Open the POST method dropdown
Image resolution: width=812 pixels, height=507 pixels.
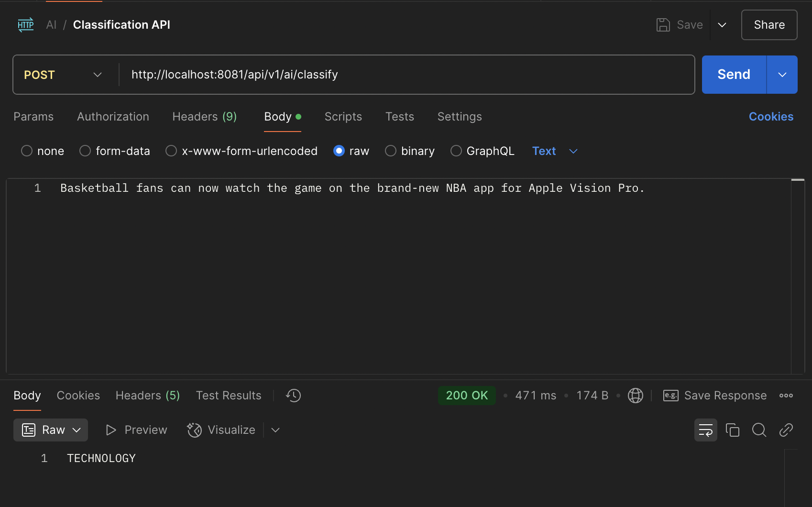coord(64,75)
